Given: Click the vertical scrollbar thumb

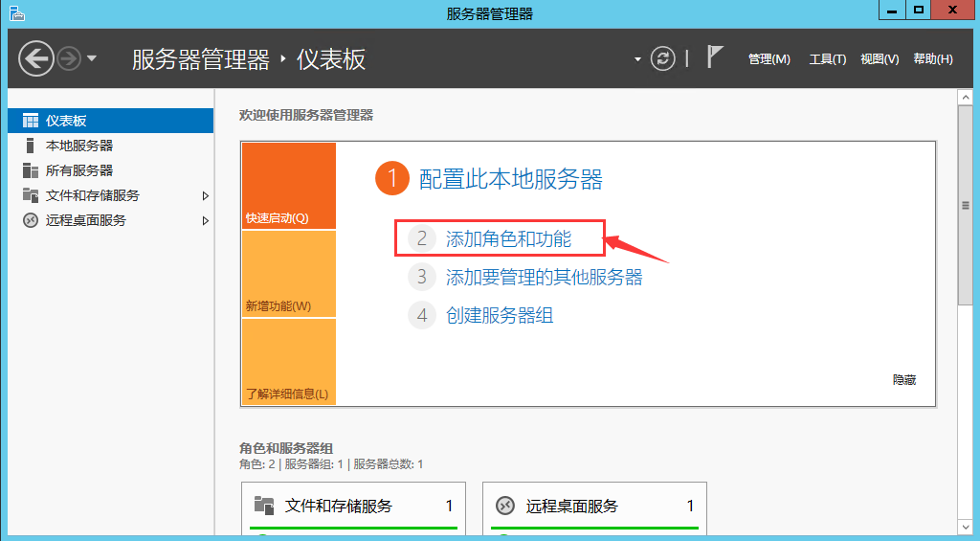Looking at the screenshot, I should (x=966, y=205).
